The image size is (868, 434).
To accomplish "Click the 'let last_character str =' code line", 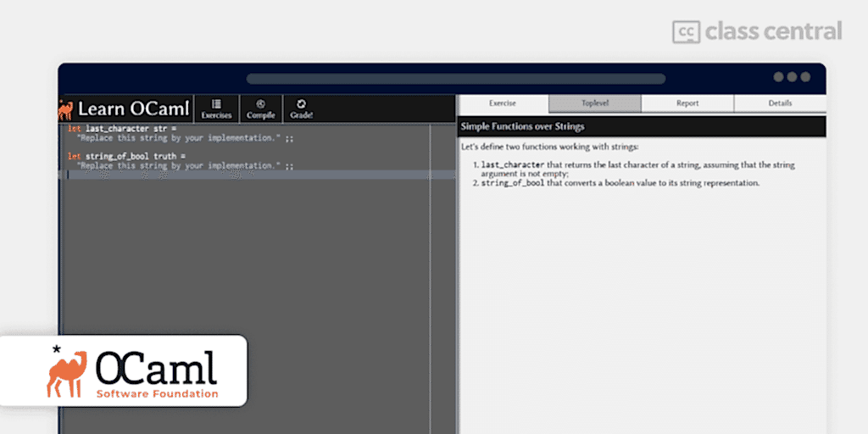I will (x=122, y=129).
